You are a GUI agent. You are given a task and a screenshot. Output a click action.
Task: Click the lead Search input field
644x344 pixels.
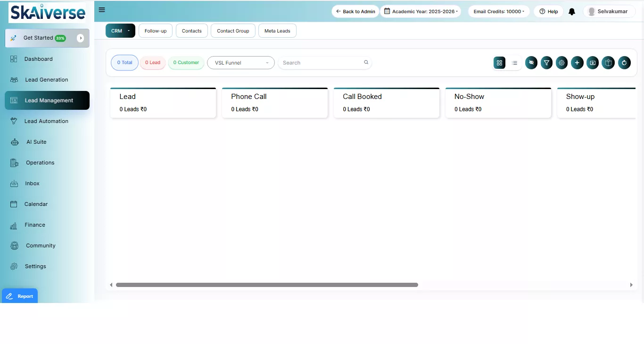click(322, 63)
